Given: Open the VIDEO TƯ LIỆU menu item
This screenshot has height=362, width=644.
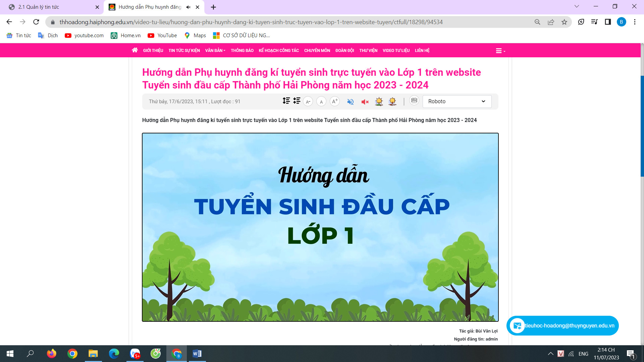Looking at the screenshot, I should tap(396, 51).
